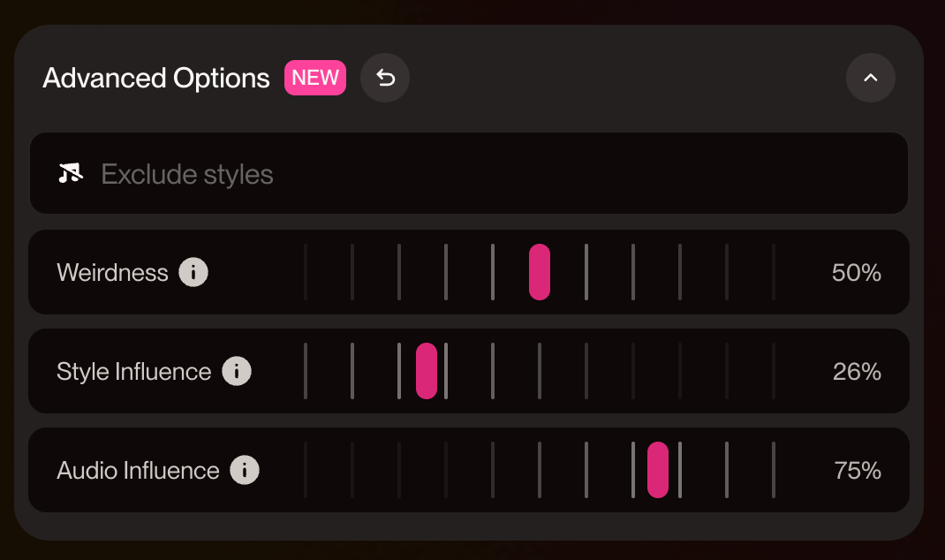The image size is (945, 560).
Task: Select the Weirdness row label
Action: click(113, 272)
